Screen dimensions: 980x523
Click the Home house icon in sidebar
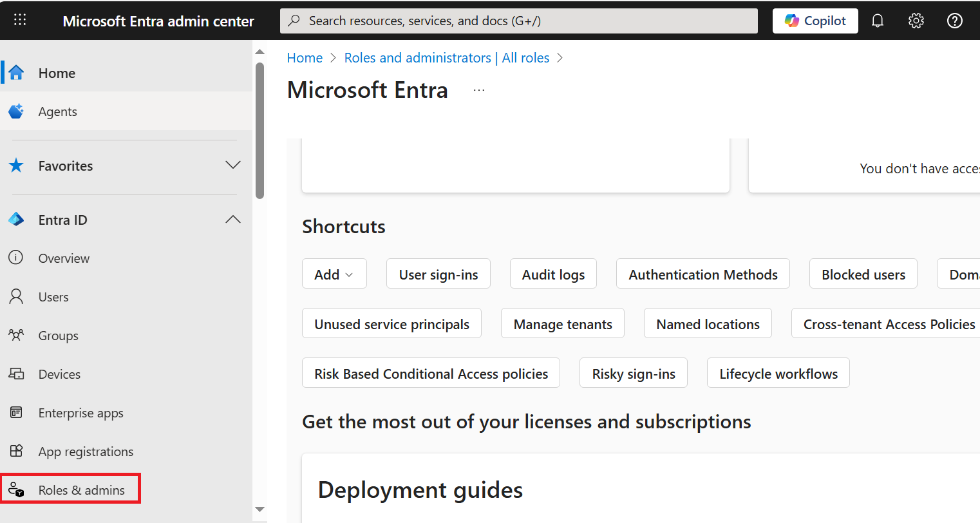[16, 73]
